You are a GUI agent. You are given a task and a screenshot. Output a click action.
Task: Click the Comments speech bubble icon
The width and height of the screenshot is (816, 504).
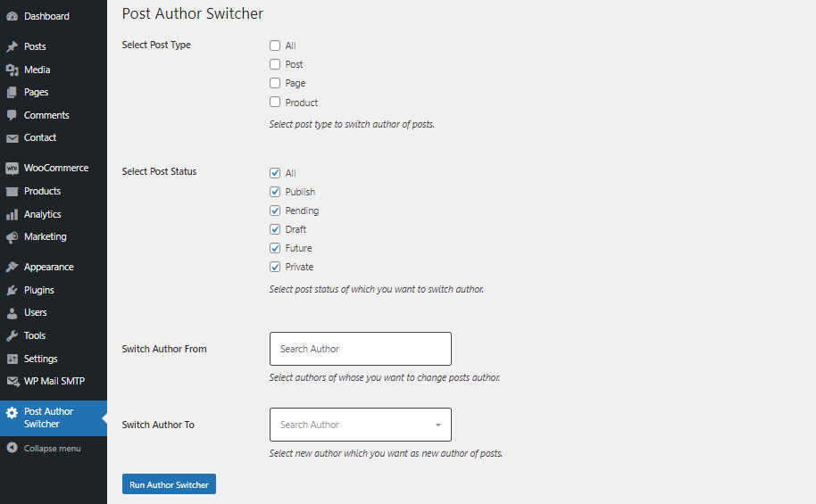coord(12,115)
